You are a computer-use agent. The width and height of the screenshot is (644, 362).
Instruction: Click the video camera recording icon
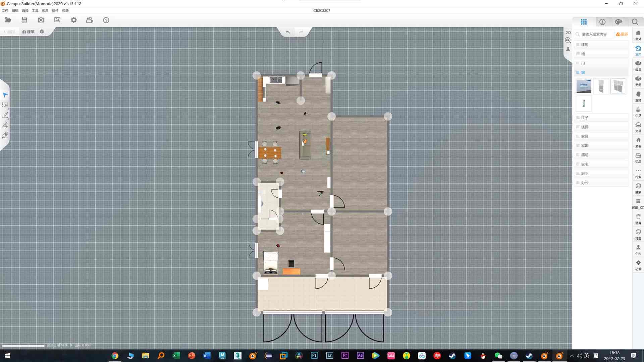pos(90,20)
